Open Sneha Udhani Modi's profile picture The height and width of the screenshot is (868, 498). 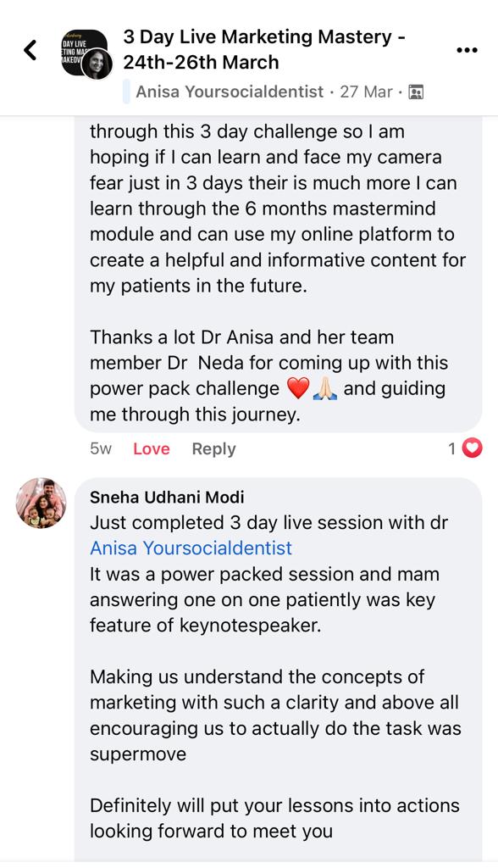click(x=41, y=504)
